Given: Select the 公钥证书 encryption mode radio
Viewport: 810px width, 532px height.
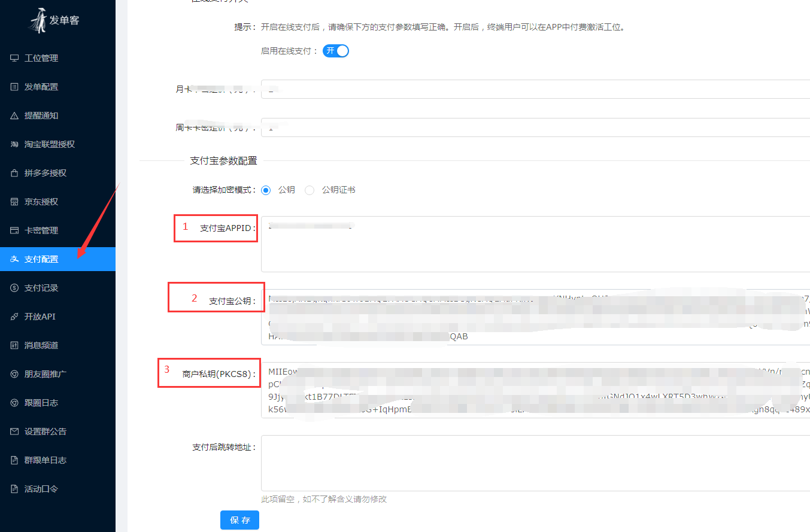Looking at the screenshot, I should pyautogui.click(x=310, y=190).
